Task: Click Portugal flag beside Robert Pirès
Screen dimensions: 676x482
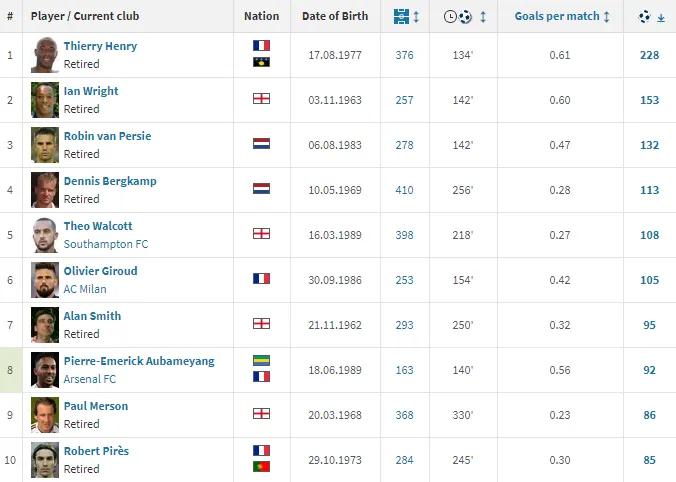Action: point(261,467)
